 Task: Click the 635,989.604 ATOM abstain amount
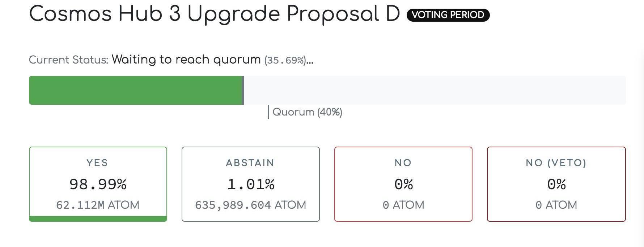(250, 205)
